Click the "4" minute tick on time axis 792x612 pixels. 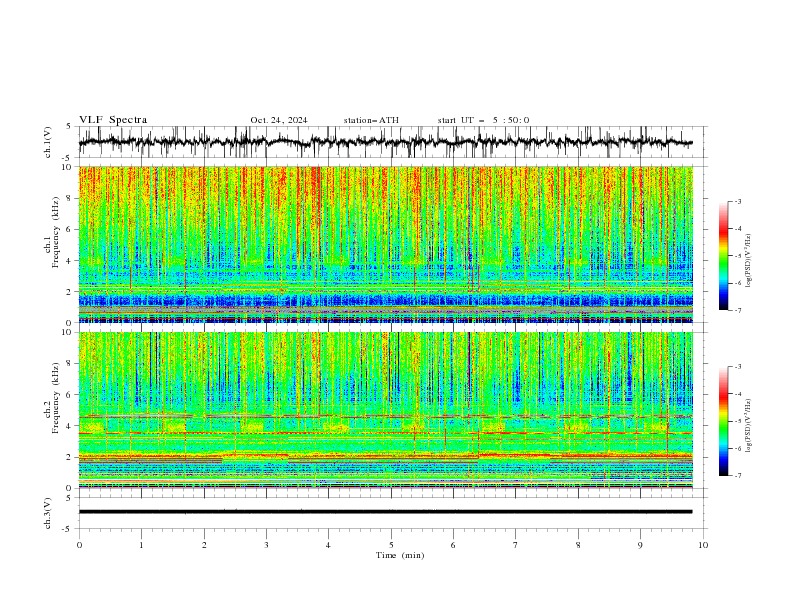(x=328, y=545)
